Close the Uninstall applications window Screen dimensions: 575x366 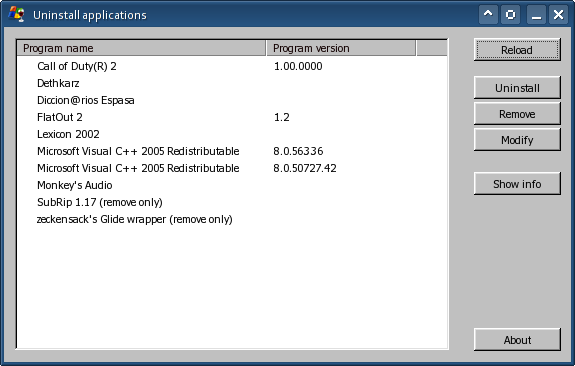558,14
